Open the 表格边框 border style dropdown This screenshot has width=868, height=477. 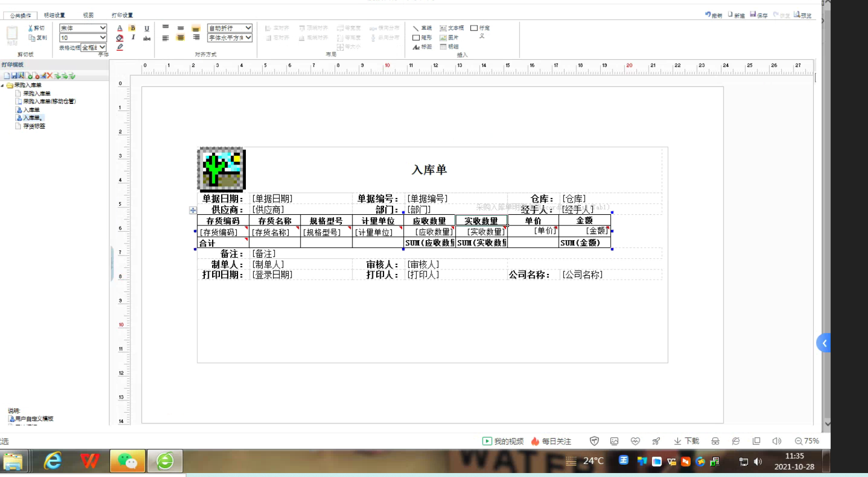[x=94, y=47]
